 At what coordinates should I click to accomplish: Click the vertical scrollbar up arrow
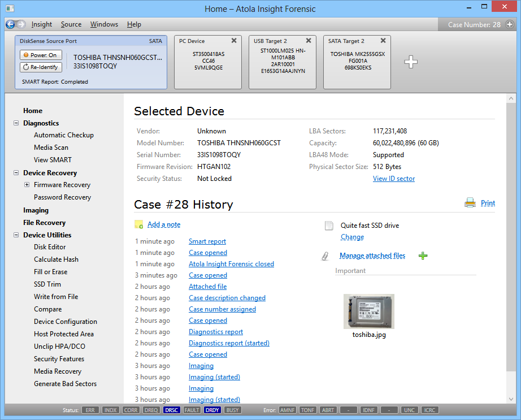[x=511, y=98]
